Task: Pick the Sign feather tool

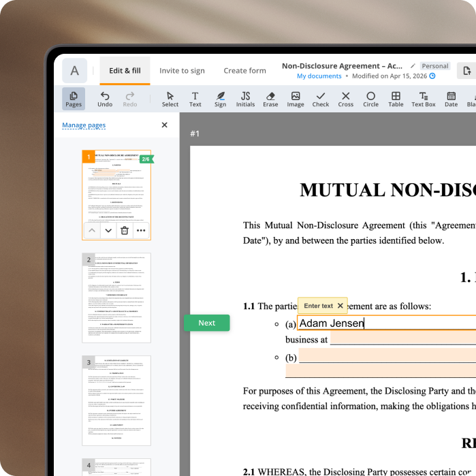Action: (x=220, y=99)
